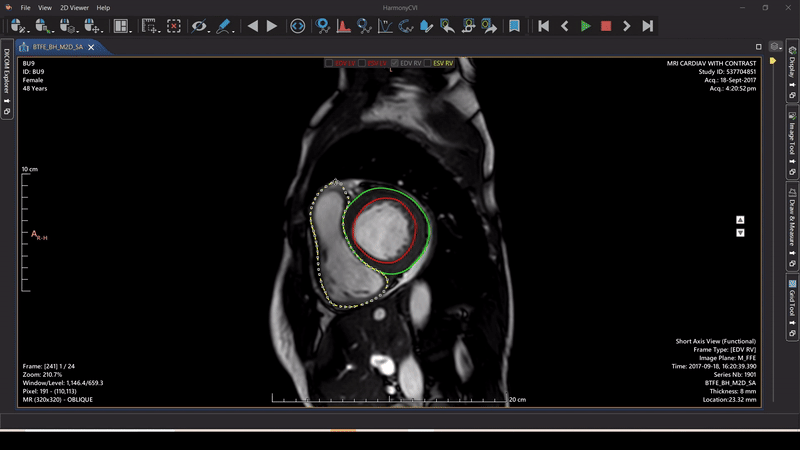Expand pan mouse tool dropdown arrow
The image size is (800, 450).
(x=102, y=31)
